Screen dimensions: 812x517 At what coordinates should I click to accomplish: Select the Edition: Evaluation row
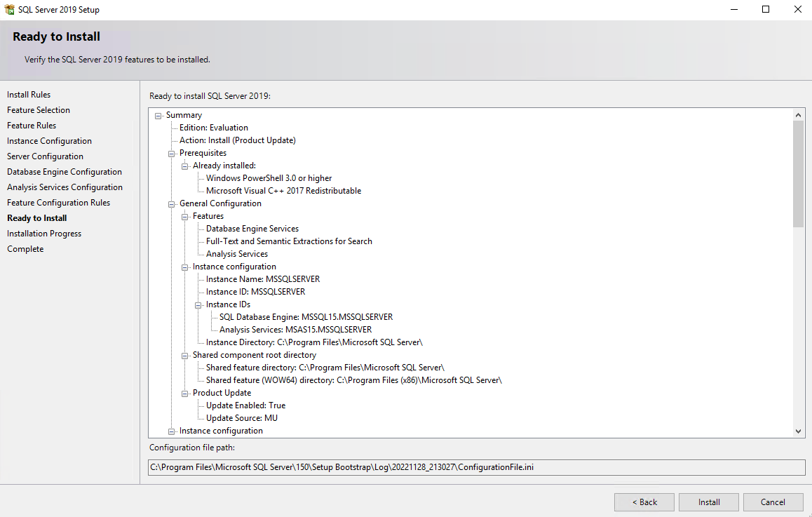(213, 128)
